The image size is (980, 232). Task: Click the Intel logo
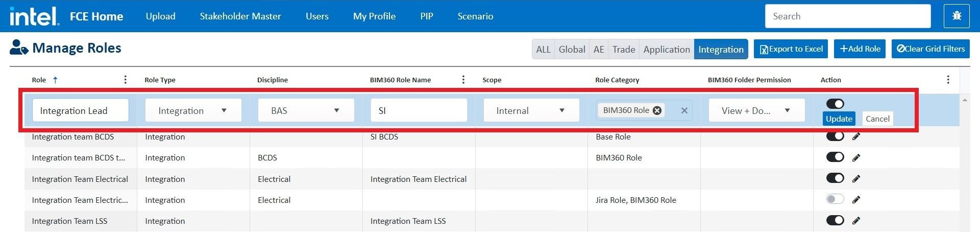34,16
